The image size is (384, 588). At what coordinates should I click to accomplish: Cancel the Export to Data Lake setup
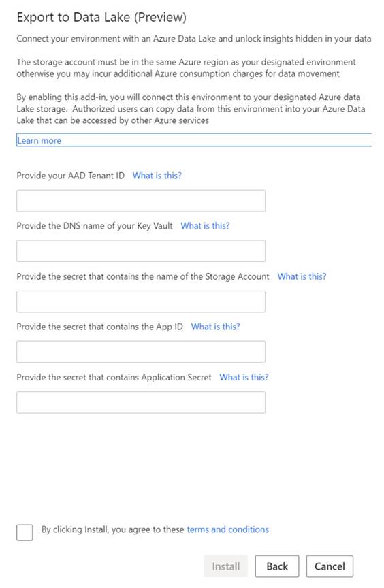330,566
